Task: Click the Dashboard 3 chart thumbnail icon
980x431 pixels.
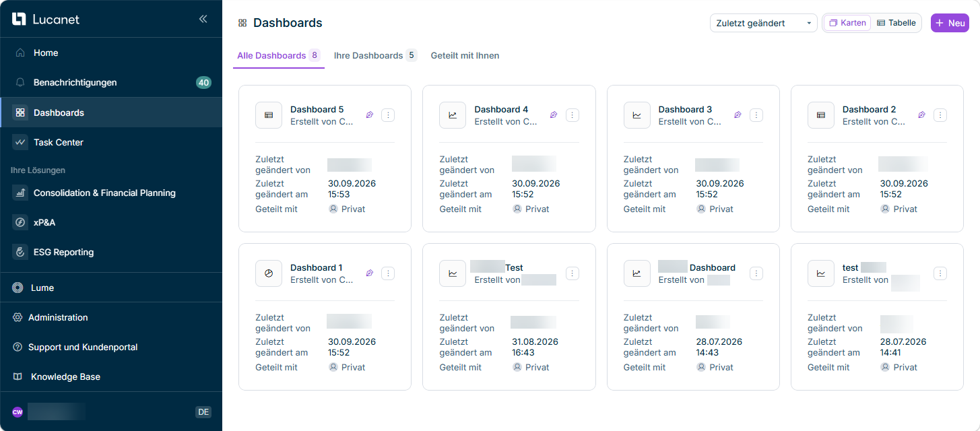Action: tap(636, 115)
